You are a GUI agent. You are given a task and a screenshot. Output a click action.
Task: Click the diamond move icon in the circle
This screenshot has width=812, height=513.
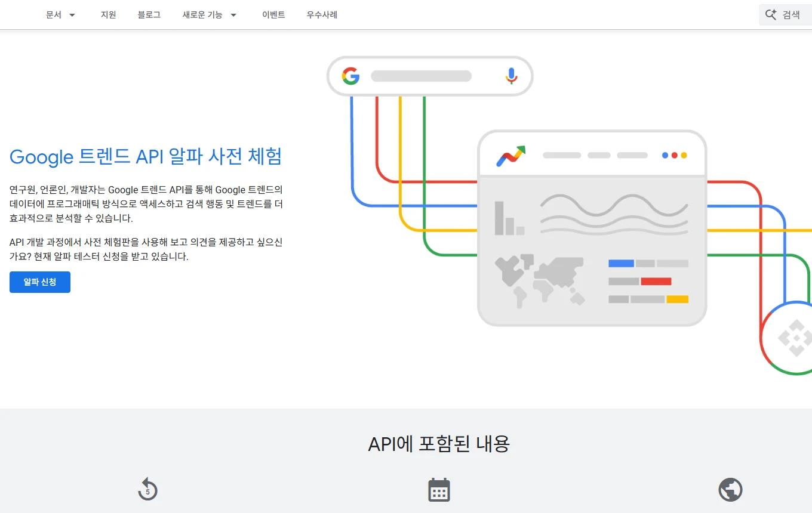[796, 337]
